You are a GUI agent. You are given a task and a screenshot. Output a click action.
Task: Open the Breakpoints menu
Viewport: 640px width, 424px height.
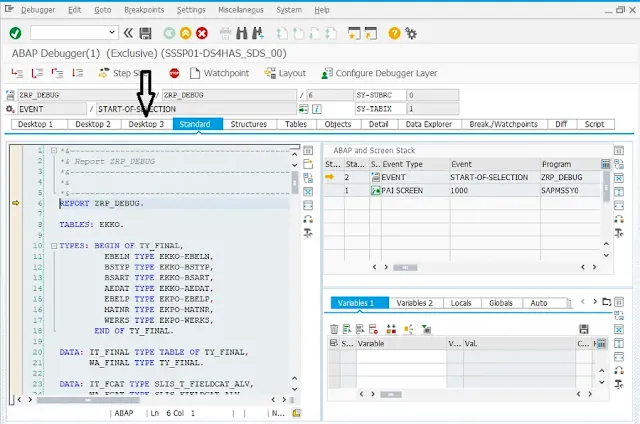click(x=144, y=10)
